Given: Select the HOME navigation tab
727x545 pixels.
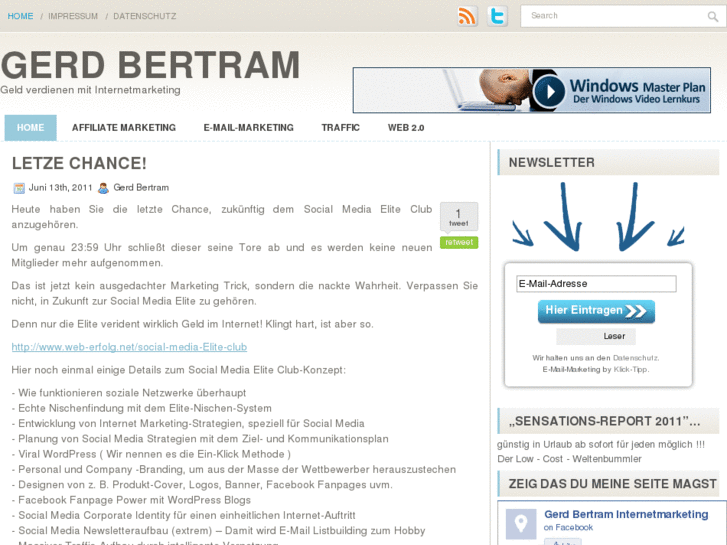Looking at the screenshot, I should [x=31, y=128].
